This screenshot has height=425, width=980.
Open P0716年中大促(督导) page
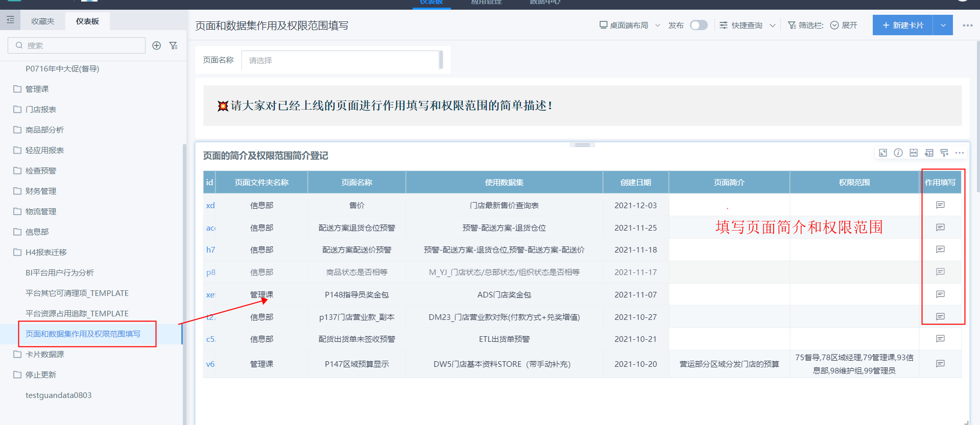(62, 68)
